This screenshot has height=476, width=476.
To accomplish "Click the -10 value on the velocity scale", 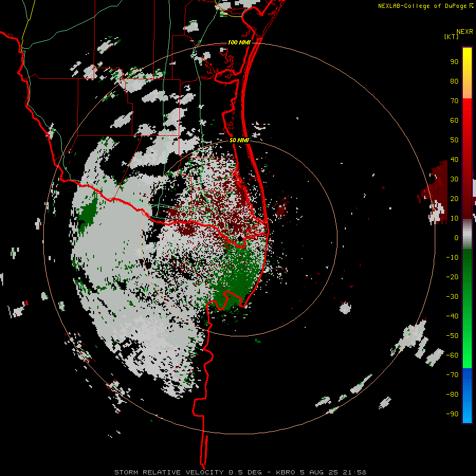I will 452,258.
